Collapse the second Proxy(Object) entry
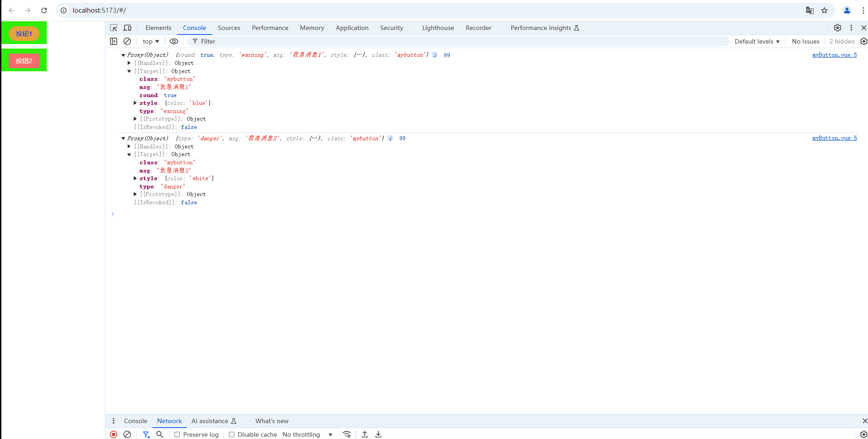868x439 pixels. click(x=123, y=138)
